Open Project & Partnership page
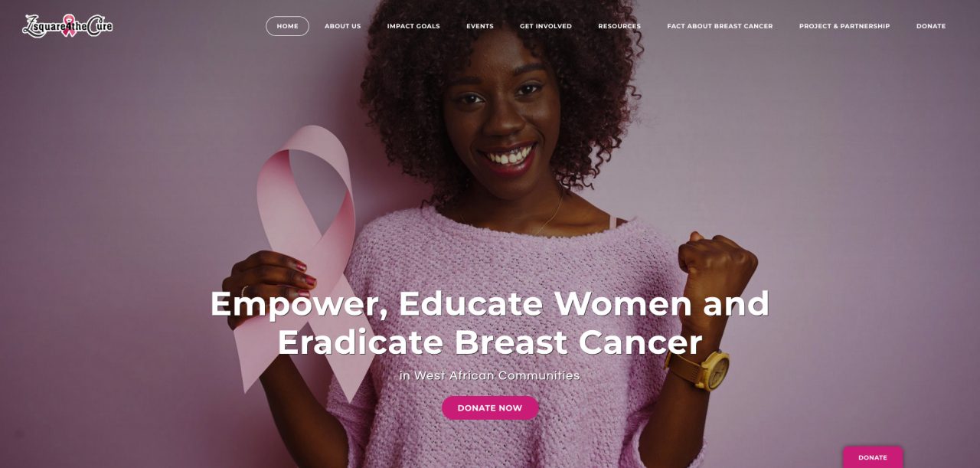980x468 pixels. (x=844, y=26)
